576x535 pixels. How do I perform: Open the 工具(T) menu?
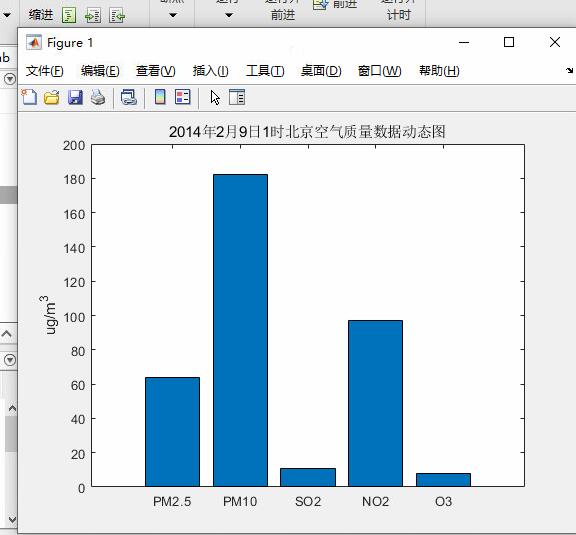coord(265,71)
